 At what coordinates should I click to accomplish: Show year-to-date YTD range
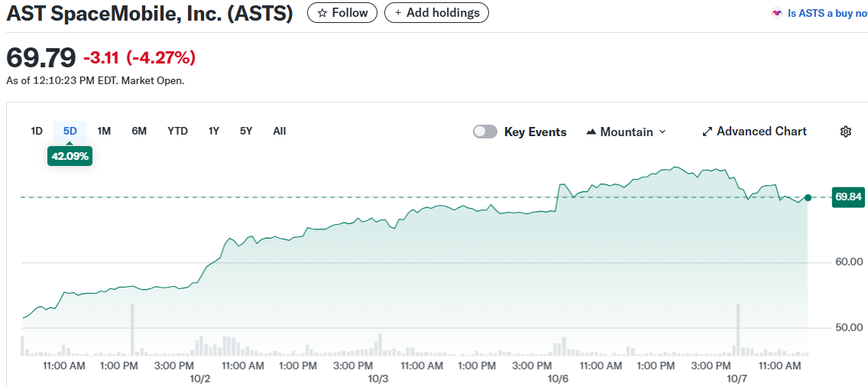177,131
